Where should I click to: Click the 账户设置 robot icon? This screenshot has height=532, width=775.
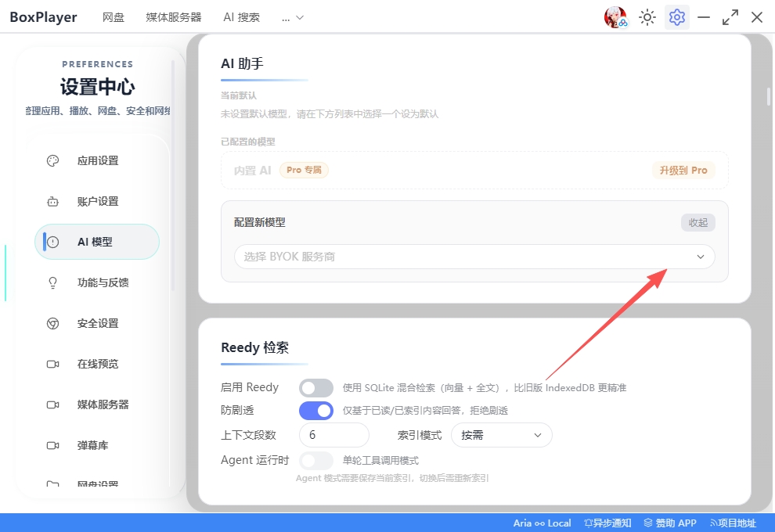pyautogui.click(x=53, y=202)
